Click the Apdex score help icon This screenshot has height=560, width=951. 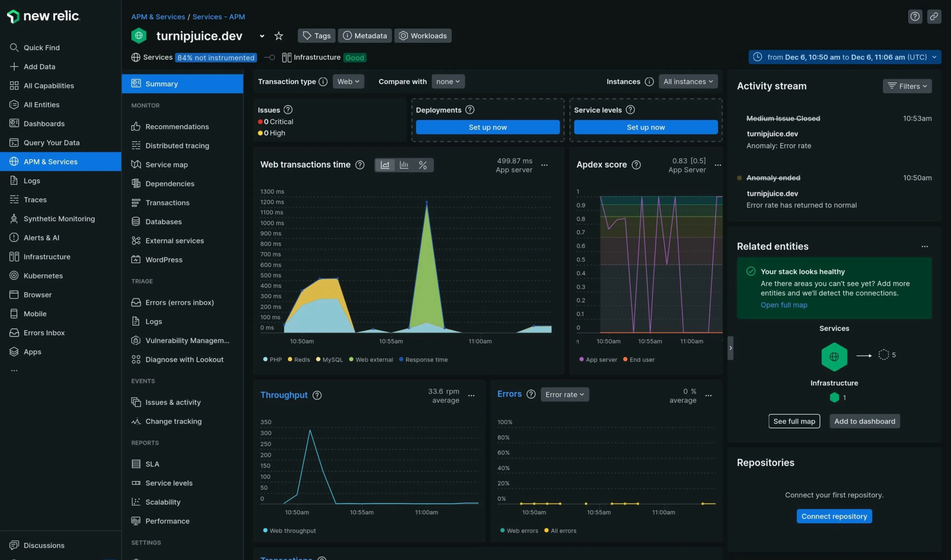coord(636,165)
